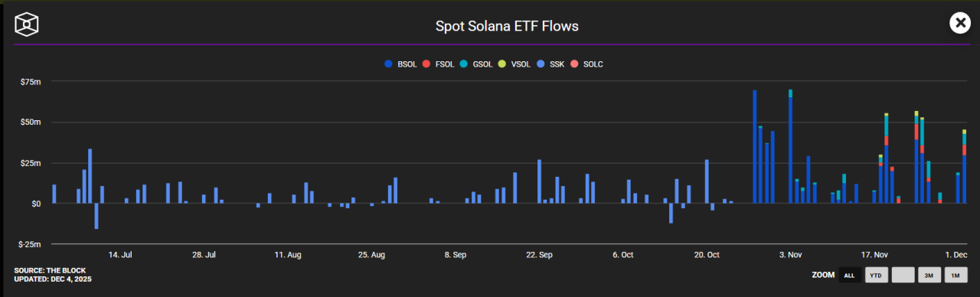Toggle the SOLC legend entry
This screenshot has width=980, height=297.
point(586,64)
